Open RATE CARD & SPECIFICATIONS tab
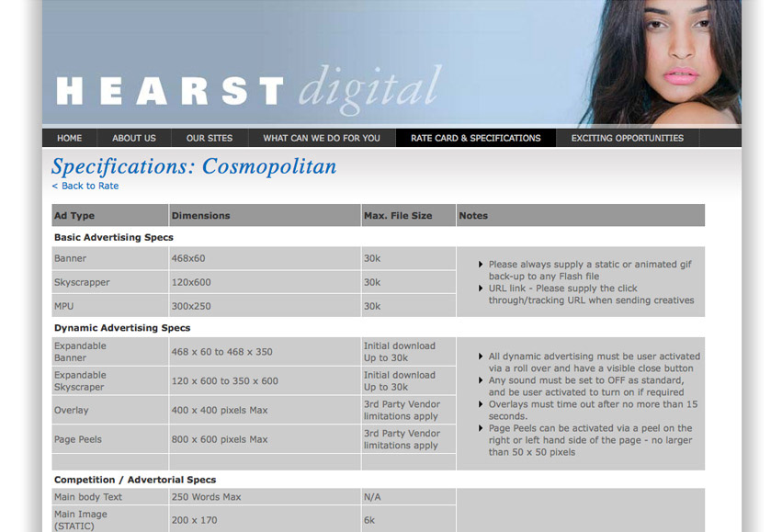 (476, 138)
